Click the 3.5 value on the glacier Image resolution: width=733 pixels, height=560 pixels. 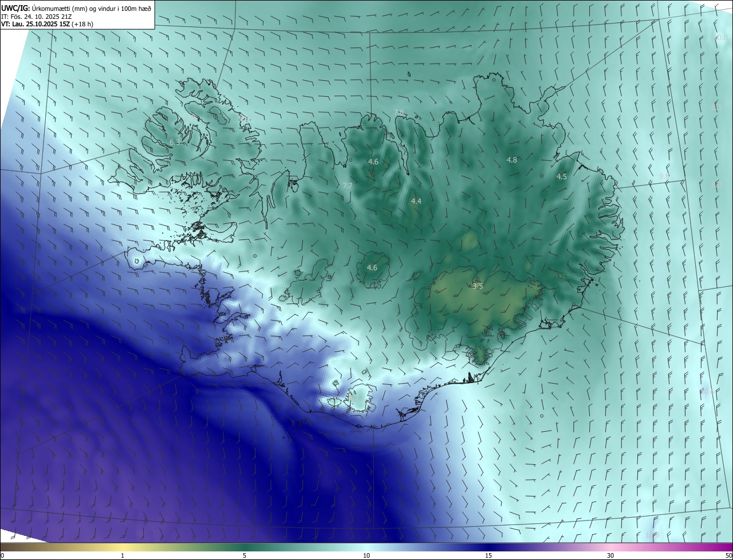(478, 285)
